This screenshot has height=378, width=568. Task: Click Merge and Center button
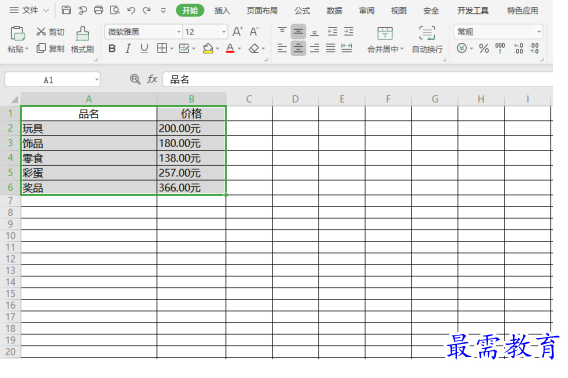(x=385, y=39)
